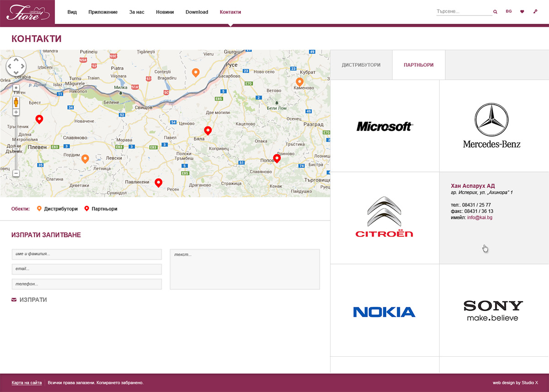Open the Microsoft partner logo

[385, 126]
